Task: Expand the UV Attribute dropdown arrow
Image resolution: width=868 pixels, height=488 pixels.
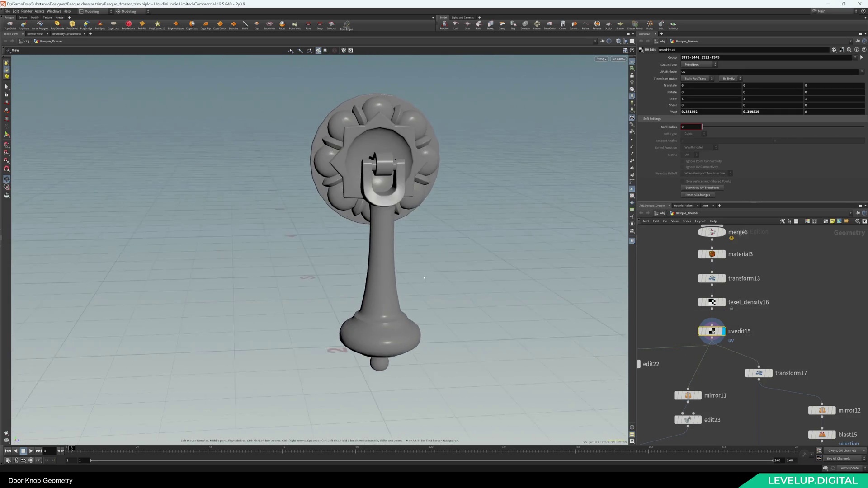Action: point(862,71)
